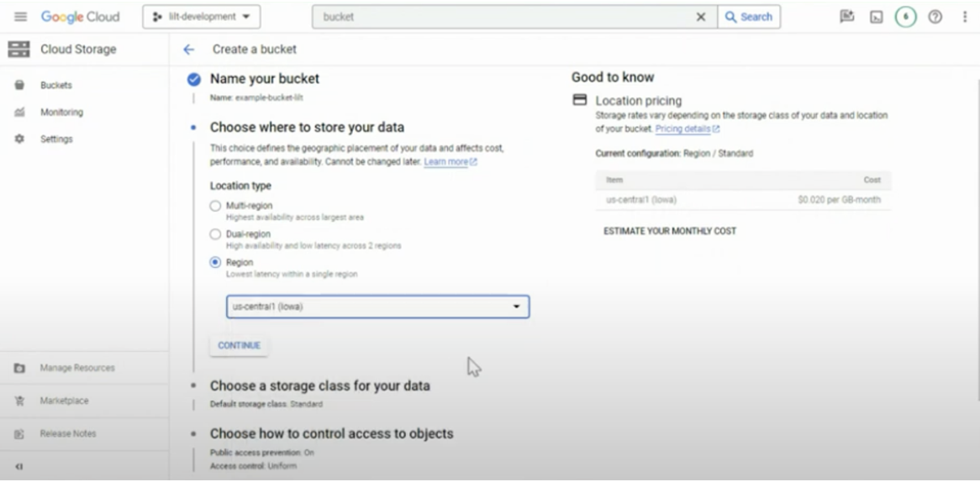
Task: Open the chat assistant icon in the header
Action: (x=847, y=17)
